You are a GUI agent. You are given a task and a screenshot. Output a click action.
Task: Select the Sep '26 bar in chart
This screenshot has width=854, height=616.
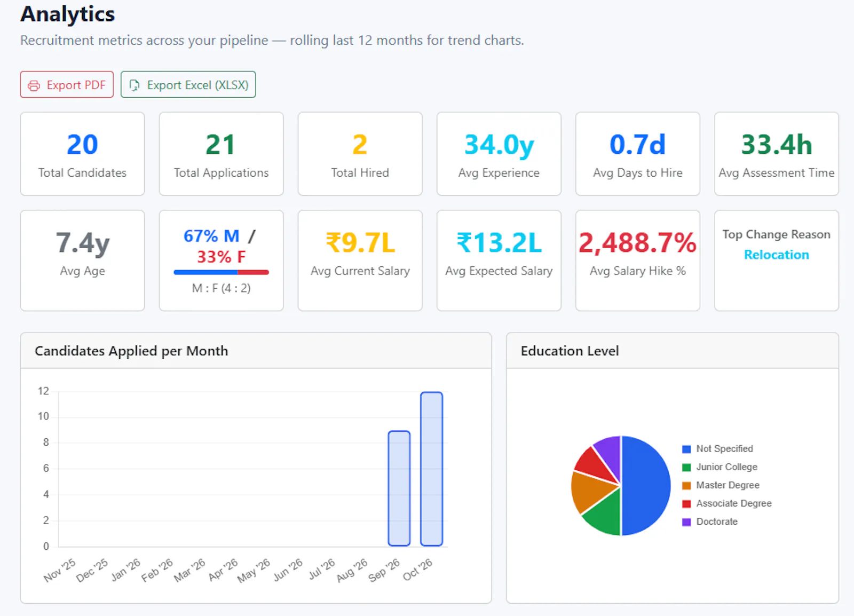399,488
